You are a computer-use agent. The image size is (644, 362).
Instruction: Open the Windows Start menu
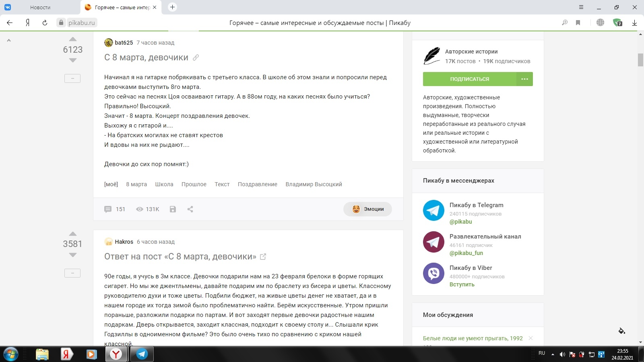point(11,354)
